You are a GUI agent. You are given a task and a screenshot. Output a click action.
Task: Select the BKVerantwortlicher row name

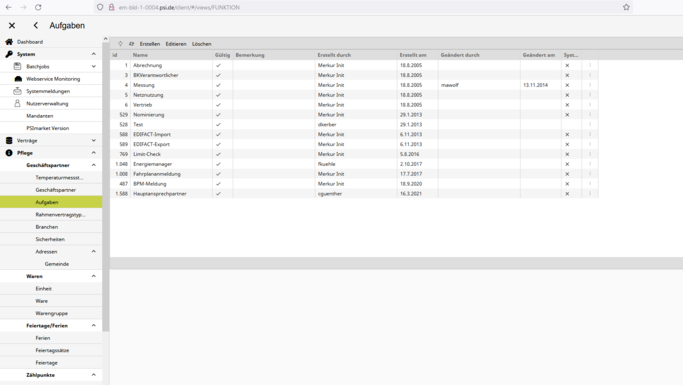(x=156, y=75)
